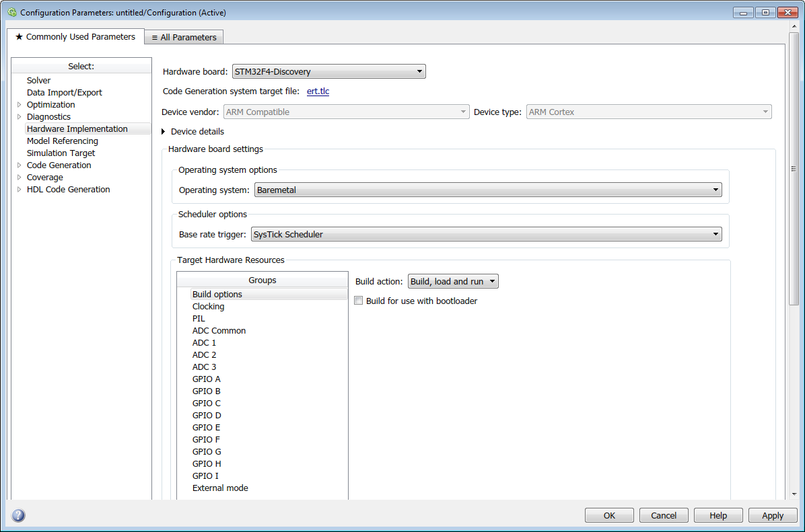Expand the Optimization tree node
Viewport: 805px width, 532px height.
click(x=20, y=104)
